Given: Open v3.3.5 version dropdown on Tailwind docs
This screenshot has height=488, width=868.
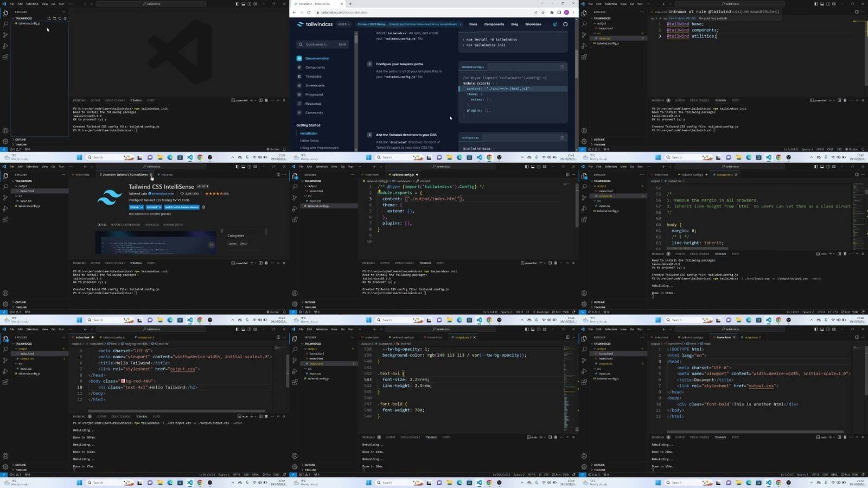Looking at the screenshot, I should [343, 24].
